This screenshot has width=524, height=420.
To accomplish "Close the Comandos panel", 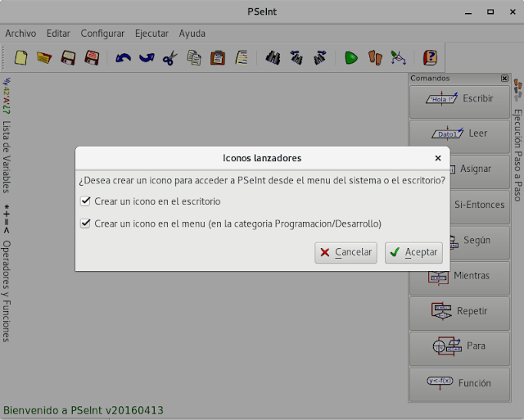I will [504, 78].
